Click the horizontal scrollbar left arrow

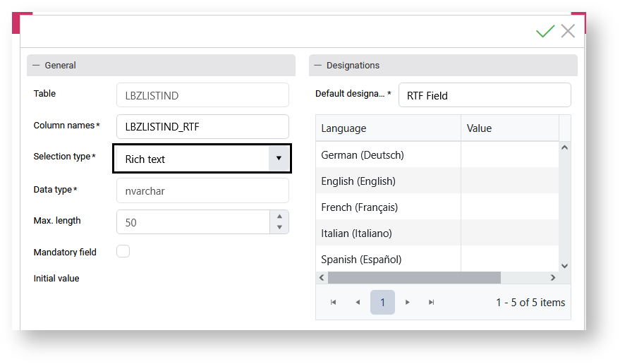point(322,278)
